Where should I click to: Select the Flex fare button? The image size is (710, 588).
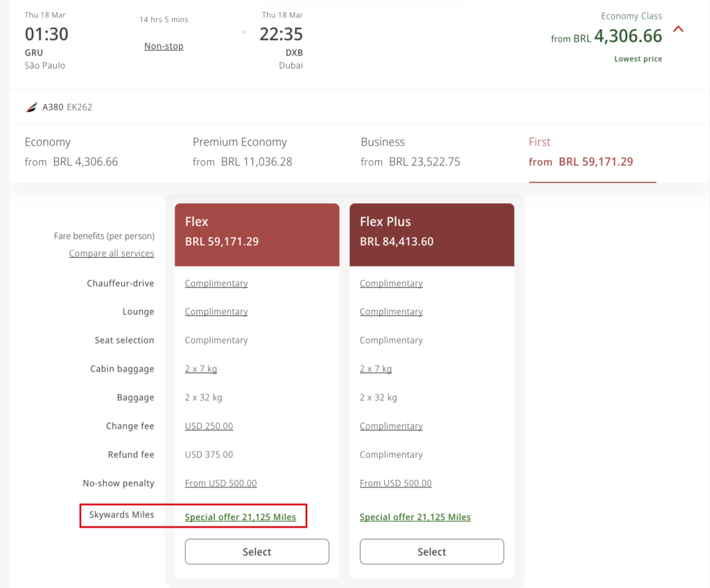(x=257, y=552)
